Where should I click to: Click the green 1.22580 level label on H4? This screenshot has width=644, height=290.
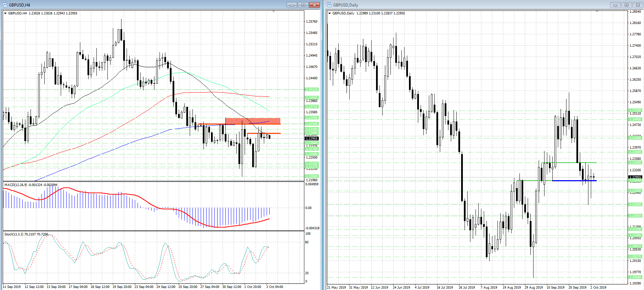click(312, 154)
